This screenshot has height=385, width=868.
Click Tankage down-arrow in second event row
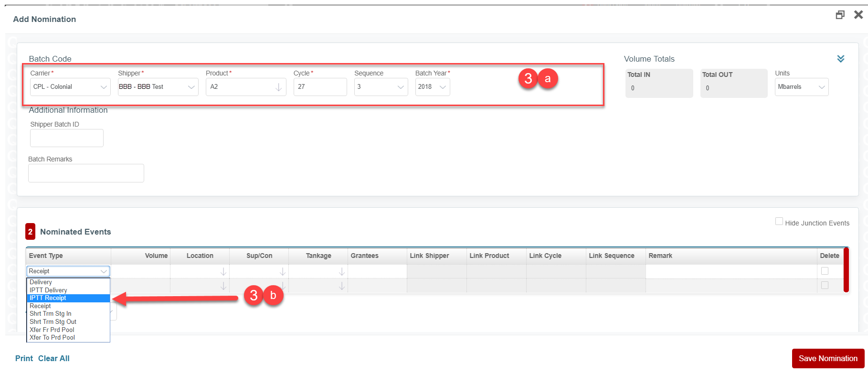(341, 286)
